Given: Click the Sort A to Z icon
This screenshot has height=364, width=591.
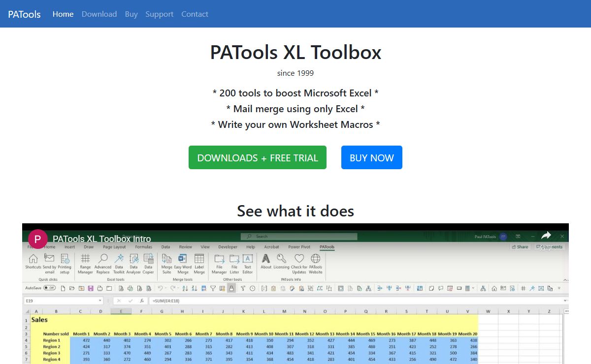Looking at the screenshot, I should (185, 288).
